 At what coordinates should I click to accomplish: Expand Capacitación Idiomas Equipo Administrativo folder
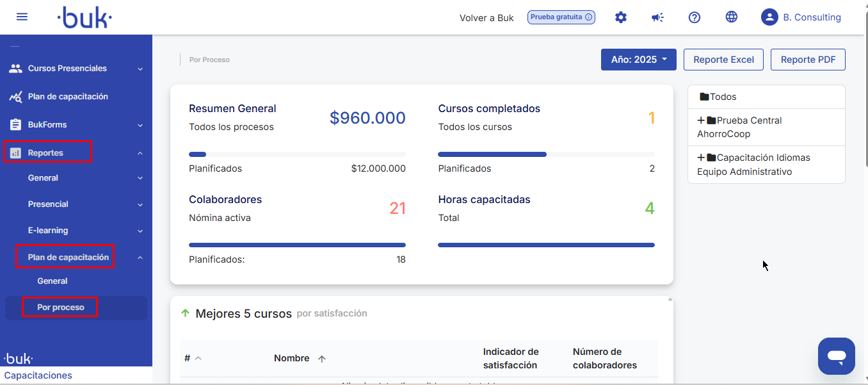(701, 158)
